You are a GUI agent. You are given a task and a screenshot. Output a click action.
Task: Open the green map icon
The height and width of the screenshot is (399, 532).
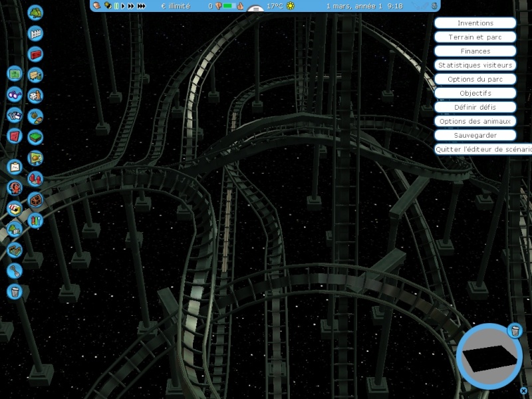click(x=14, y=74)
